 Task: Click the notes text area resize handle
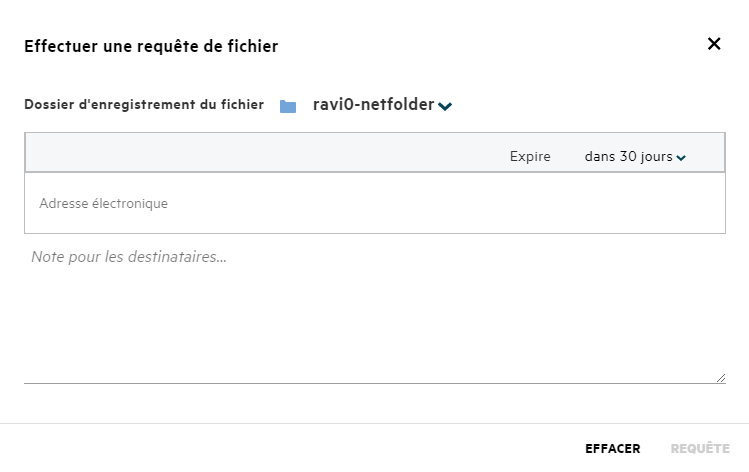(720, 378)
